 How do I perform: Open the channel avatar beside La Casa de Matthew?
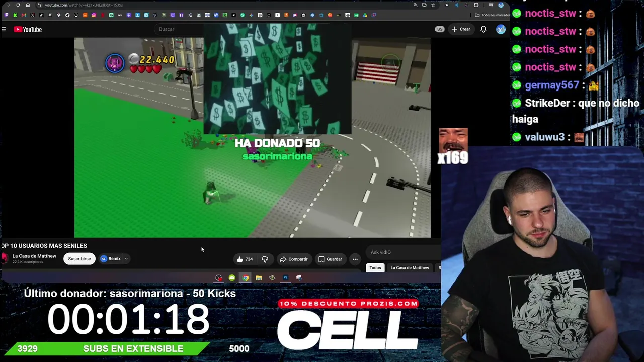click(5, 259)
